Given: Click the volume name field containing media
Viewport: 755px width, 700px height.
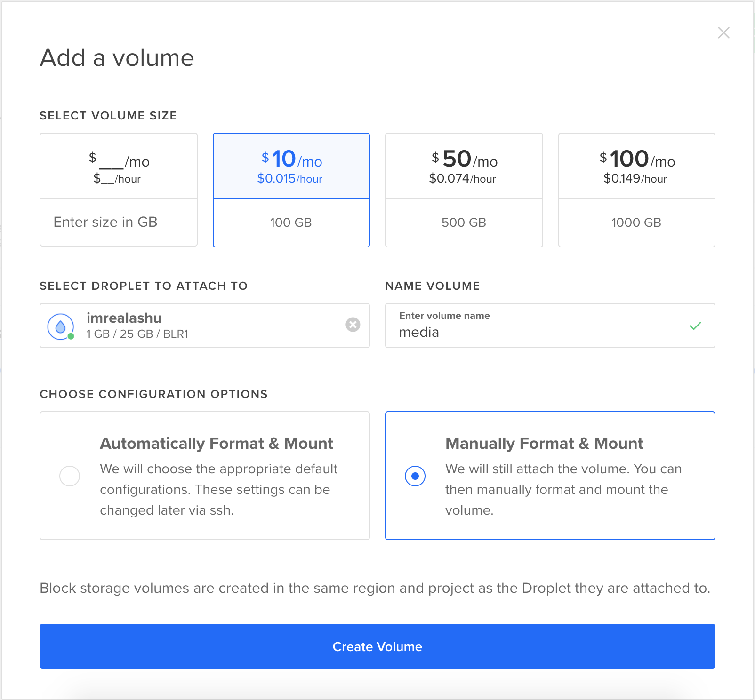Looking at the screenshot, I should [x=550, y=326].
